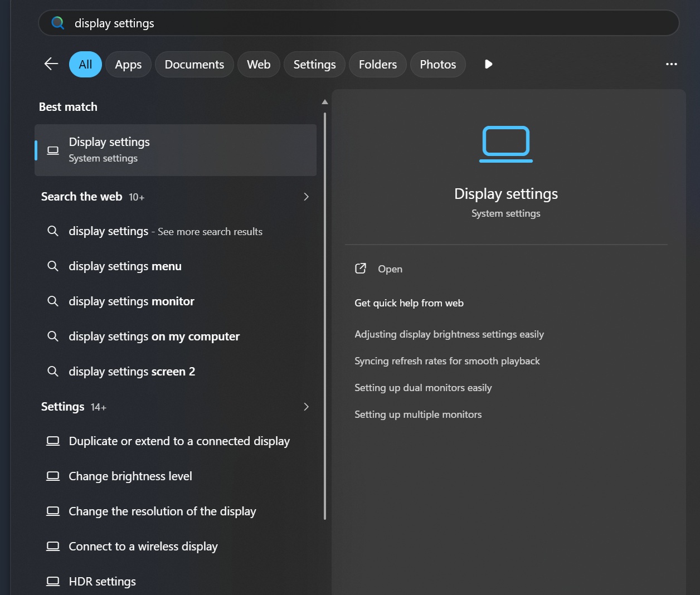Open 'Setting up dual monitors easily' link
Viewport: 700px width, 595px height.
coord(423,388)
